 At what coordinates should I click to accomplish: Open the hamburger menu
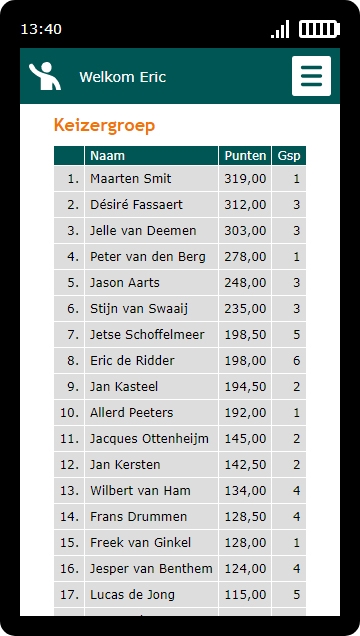[x=311, y=76]
